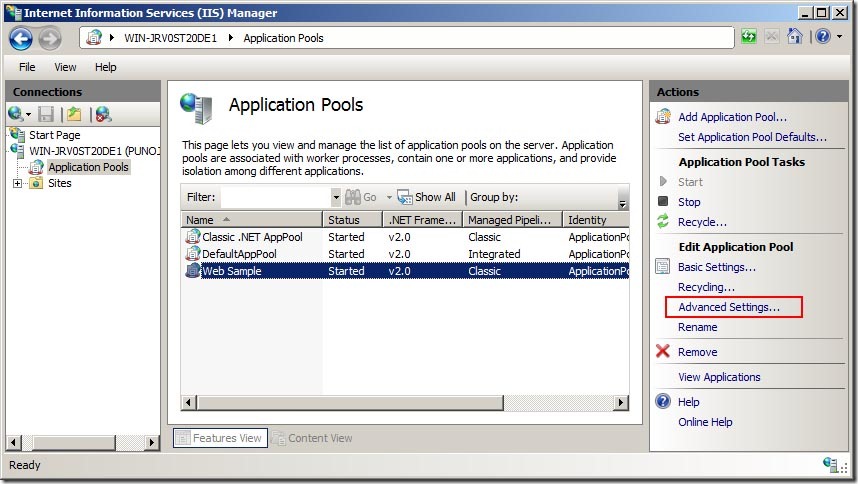
Task: Sort by the Status column header
Action: 353,220
